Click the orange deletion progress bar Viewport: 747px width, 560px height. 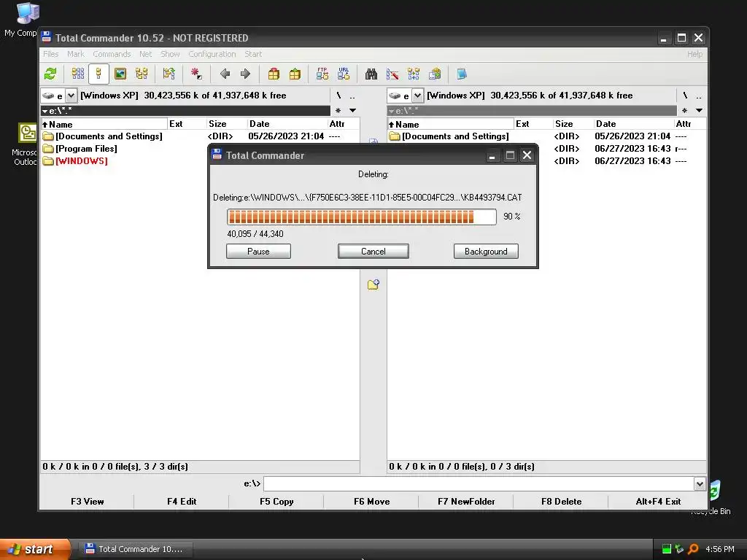pos(362,217)
